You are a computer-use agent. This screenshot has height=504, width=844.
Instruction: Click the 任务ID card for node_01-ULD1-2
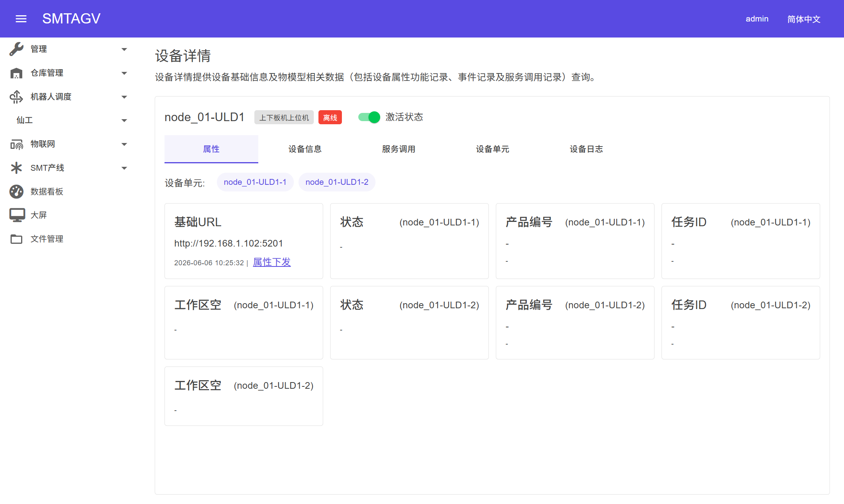[x=741, y=323]
